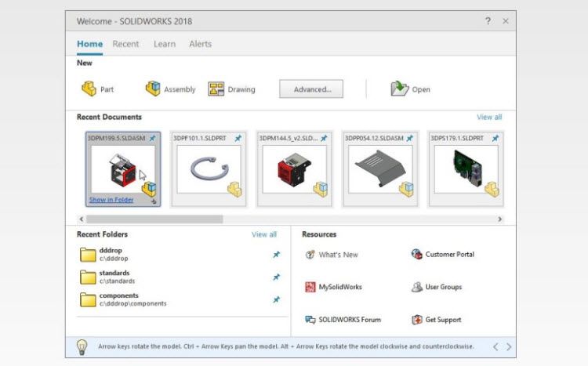Open MySolidWorks resource

(x=333, y=287)
